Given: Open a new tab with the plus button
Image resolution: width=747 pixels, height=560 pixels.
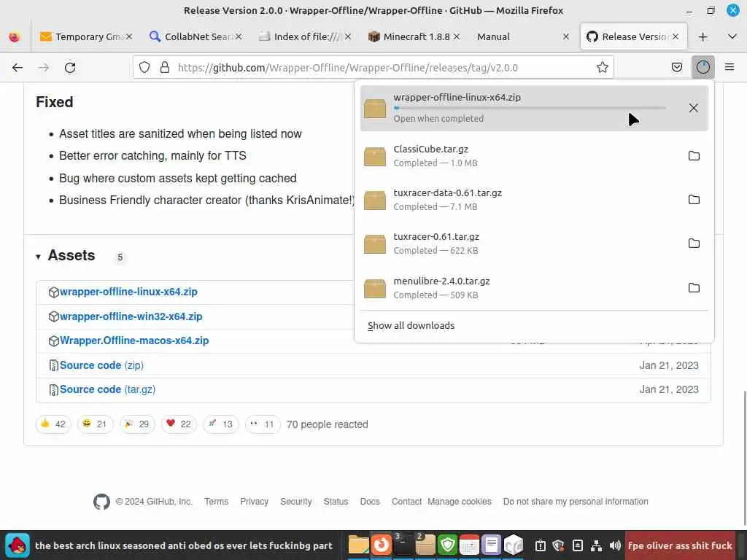Looking at the screenshot, I should point(703,36).
